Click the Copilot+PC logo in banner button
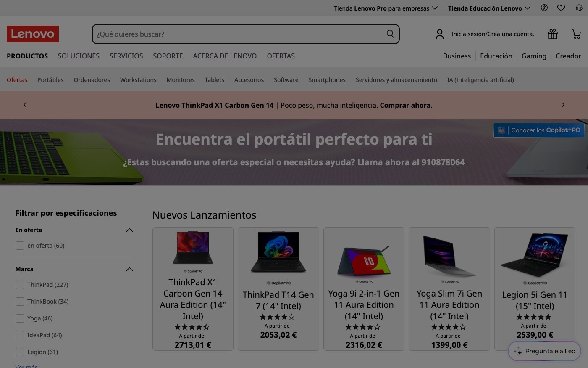Image resolution: width=588 pixels, height=368 pixels. pyautogui.click(x=501, y=130)
